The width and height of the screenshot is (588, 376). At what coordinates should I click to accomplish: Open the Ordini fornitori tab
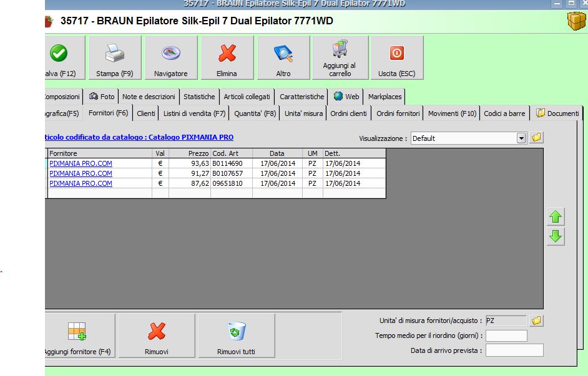(x=398, y=113)
